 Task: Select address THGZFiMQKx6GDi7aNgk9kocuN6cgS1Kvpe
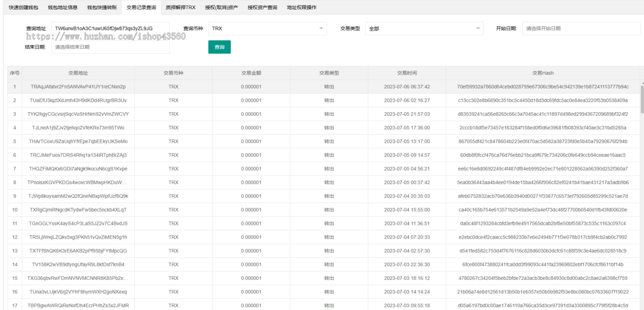pyautogui.click(x=78, y=168)
